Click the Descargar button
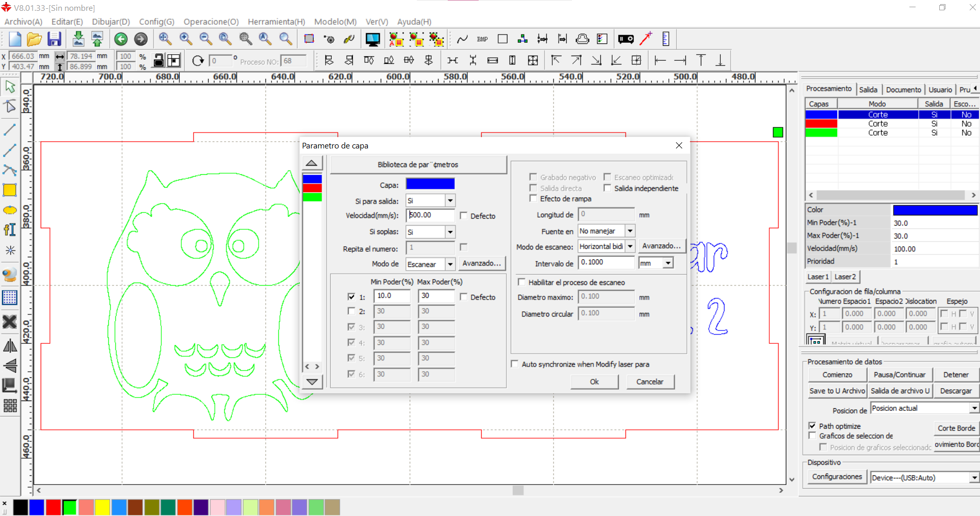The width and height of the screenshot is (980, 516). [956, 391]
